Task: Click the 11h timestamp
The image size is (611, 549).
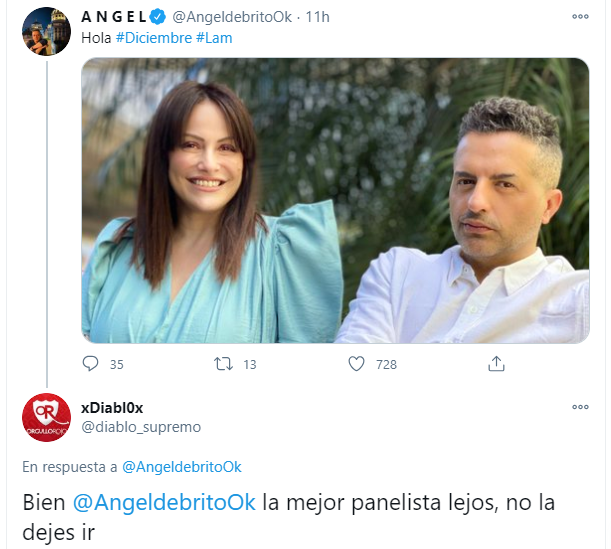Action: point(317,17)
